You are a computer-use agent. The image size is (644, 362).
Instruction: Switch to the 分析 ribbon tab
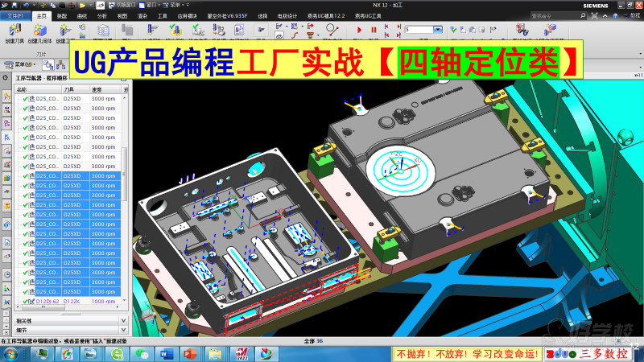pos(101,15)
